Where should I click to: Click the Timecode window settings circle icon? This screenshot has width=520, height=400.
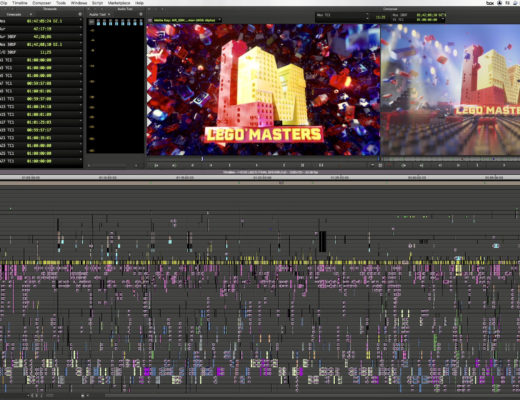click(x=80, y=14)
